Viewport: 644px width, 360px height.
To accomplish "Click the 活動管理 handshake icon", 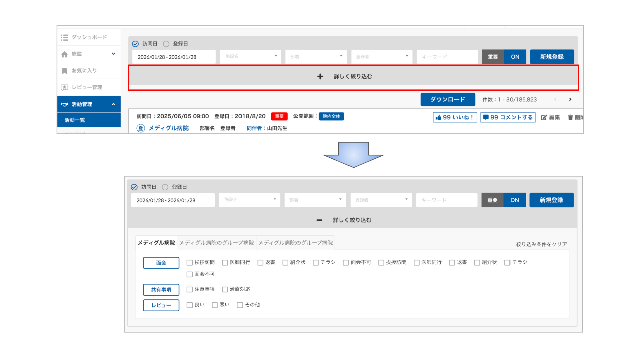I will pos(64,104).
